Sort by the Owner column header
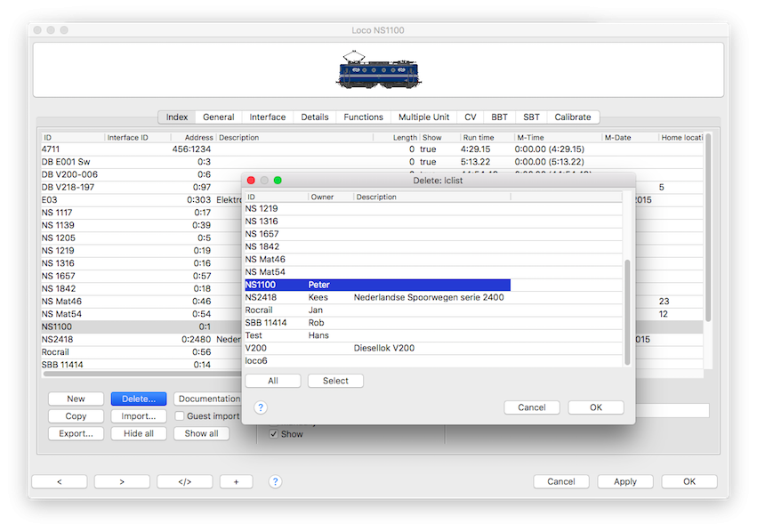Viewport: 757px width, 532px height. click(x=329, y=197)
